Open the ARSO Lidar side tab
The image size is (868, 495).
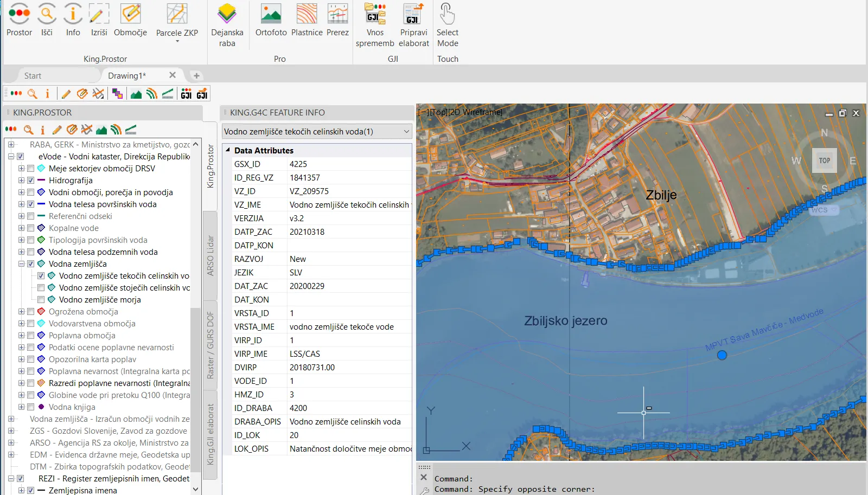210,255
